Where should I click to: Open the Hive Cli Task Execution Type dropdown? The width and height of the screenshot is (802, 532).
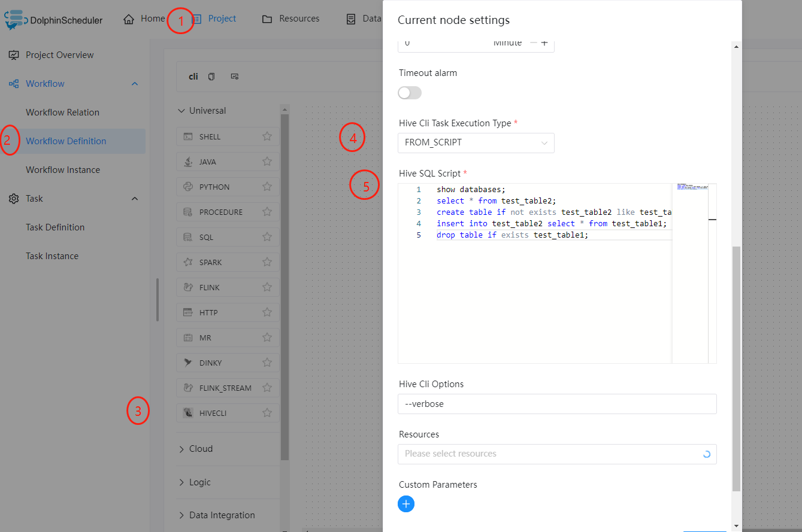coord(476,143)
